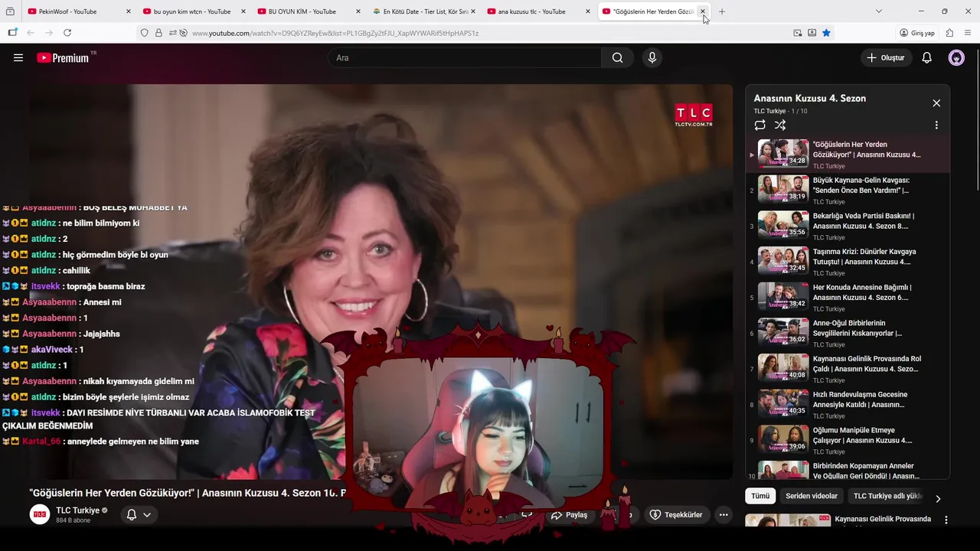Click the TLC watermark in the video
Screen dimensions: 980x551
click(x=694, y=116)
